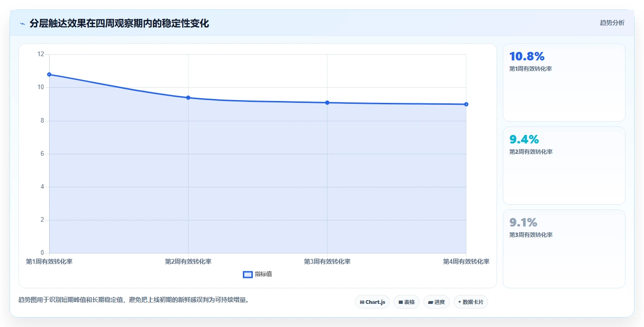Click the 第3周有效转化率 x-axis label
The image size is (644, 327).
327,261
